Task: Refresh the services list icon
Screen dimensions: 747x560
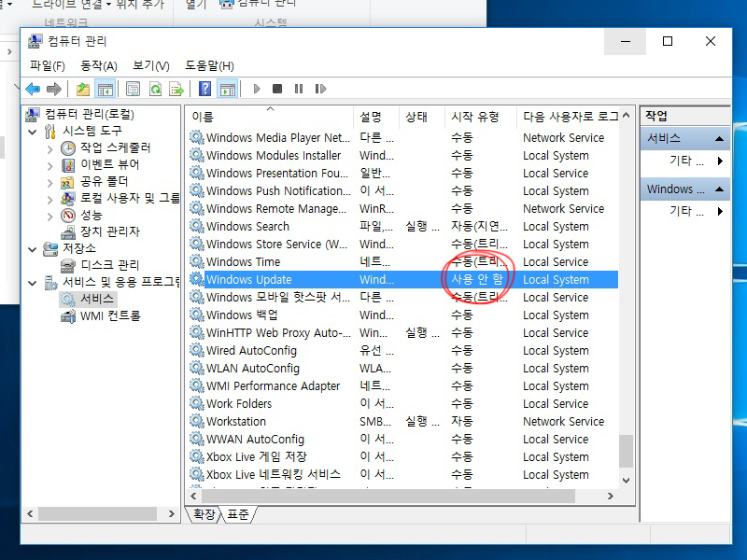Action: [155, 89]
